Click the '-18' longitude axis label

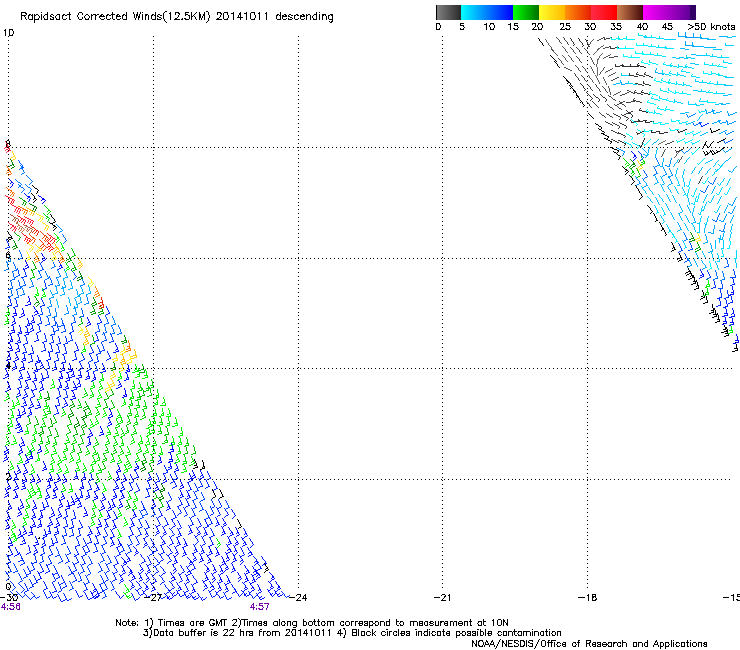pyautogui.click(x=587, y=598)
